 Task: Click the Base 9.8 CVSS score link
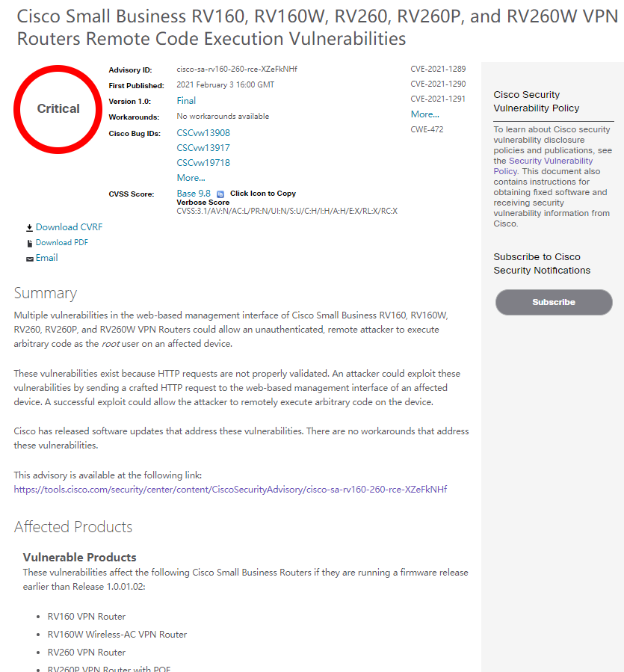tap(194, 194)
